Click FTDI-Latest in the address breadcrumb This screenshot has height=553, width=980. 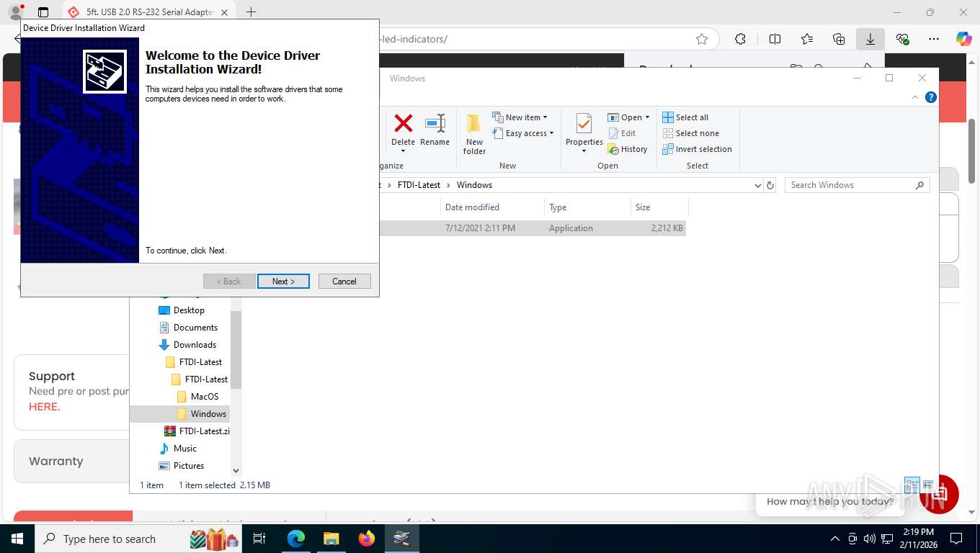click(419, 185)
